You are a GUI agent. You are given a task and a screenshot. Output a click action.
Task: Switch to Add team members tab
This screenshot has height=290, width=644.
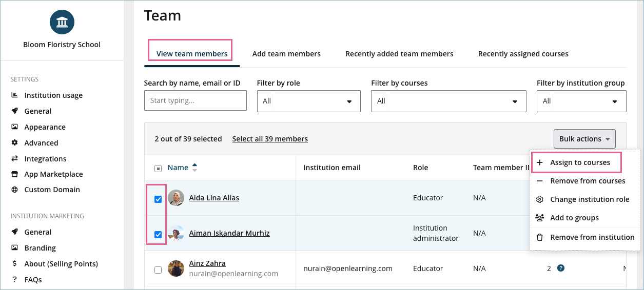[286, 54]
